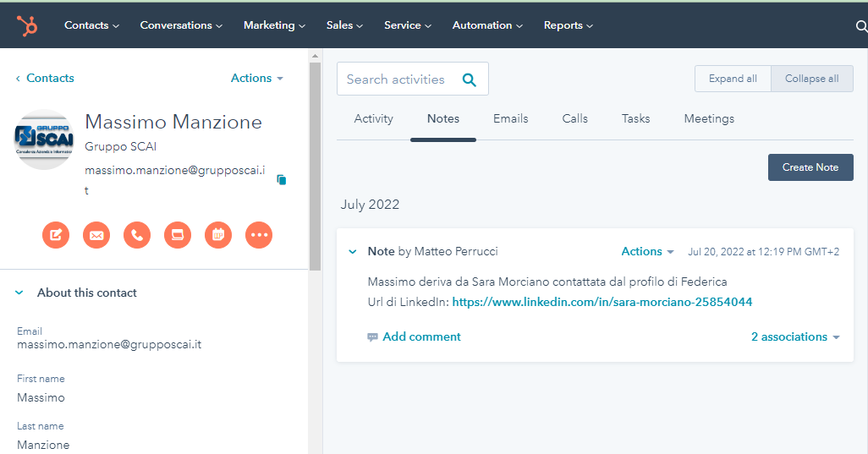Click the HubSpot sprocket logo
Viewport: 868px width, 454px height.
coord(27,26)
